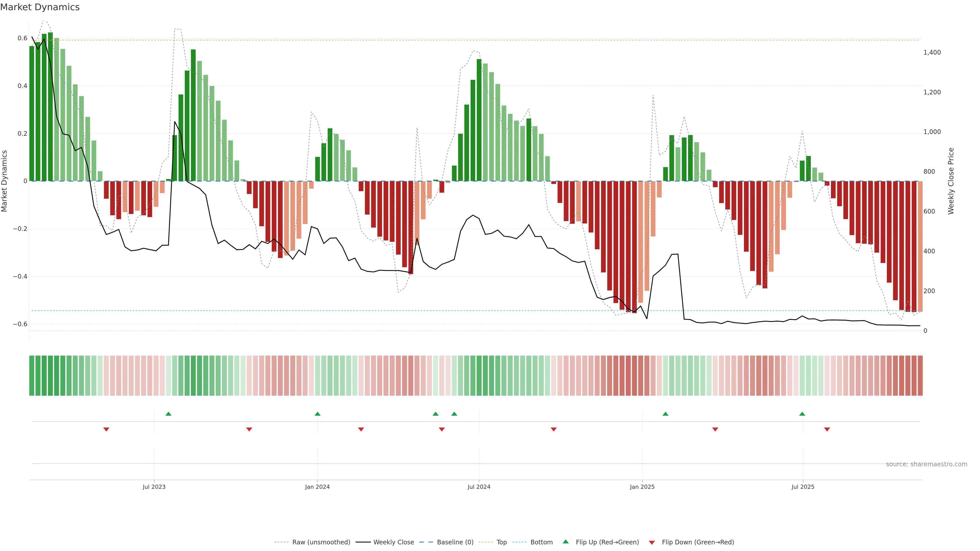The width and height of the screenshot is (980, 551).
Task: Click the Jan 2025 x-axis label
Action: [x=642, y=487]
